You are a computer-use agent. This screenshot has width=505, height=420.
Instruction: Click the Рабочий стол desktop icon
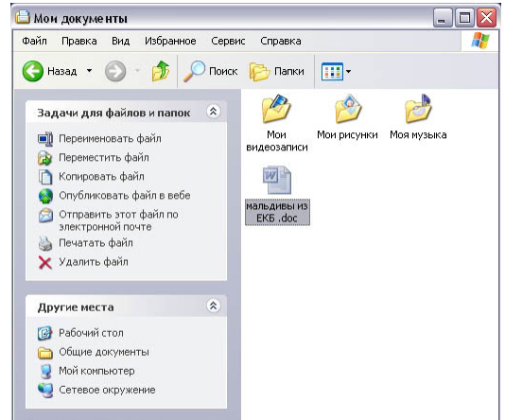click(x=44, y=333)
